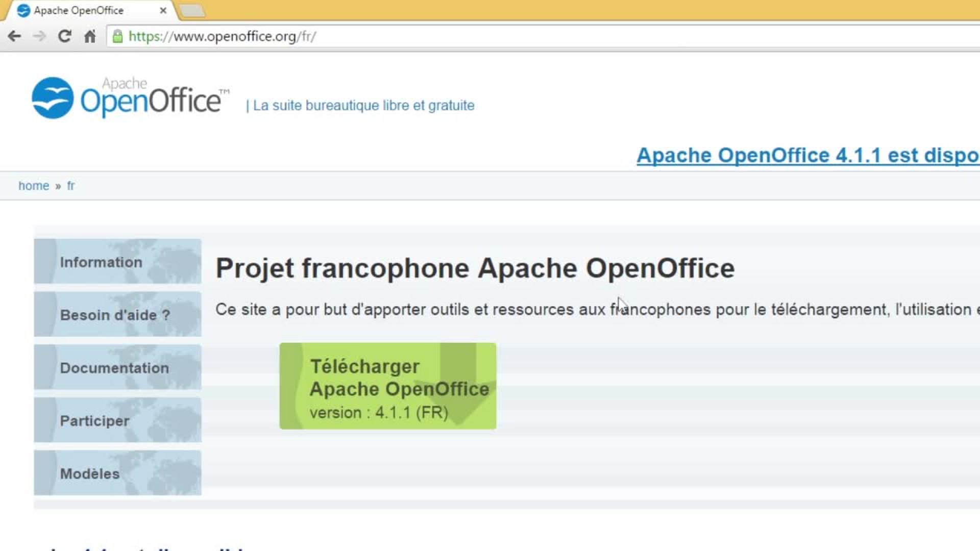
Task: Go to the browser home page icon
Action: point(90,36)
